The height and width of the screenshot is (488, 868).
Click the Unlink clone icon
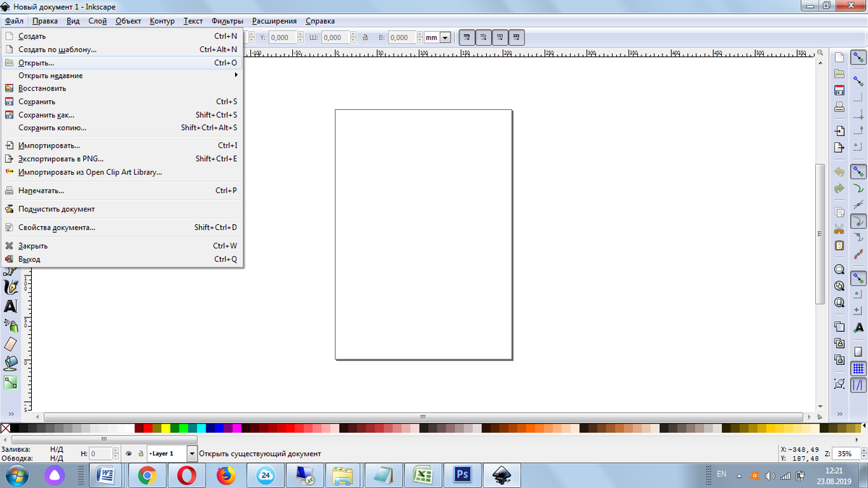pos(839,360)
